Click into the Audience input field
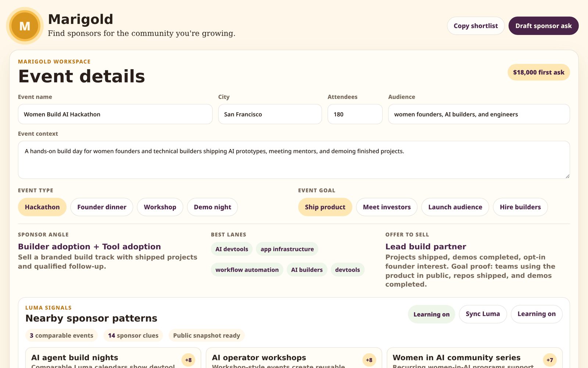 (479, 114)
